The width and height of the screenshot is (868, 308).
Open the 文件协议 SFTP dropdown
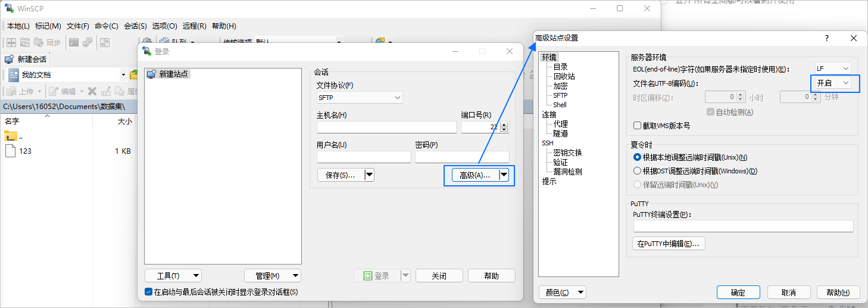pos(360,98)
